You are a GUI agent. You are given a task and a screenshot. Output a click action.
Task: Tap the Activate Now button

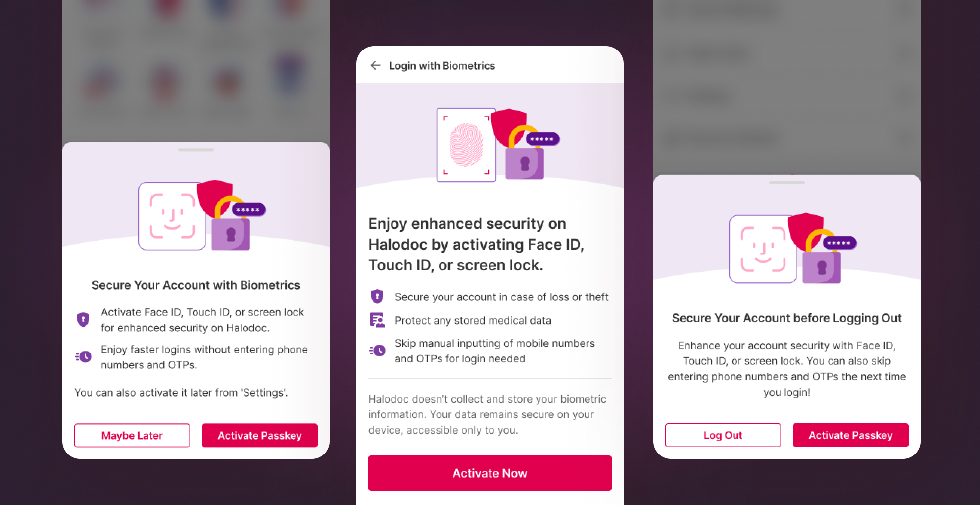(x=490, y=473)
